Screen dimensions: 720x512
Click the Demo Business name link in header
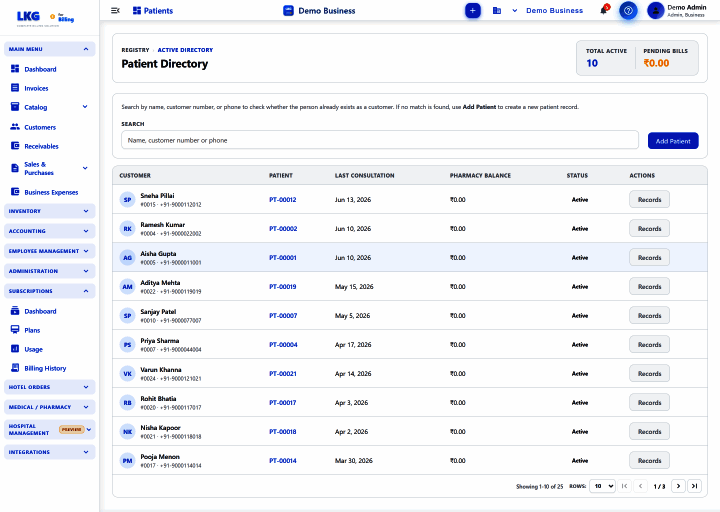(554, 11)
